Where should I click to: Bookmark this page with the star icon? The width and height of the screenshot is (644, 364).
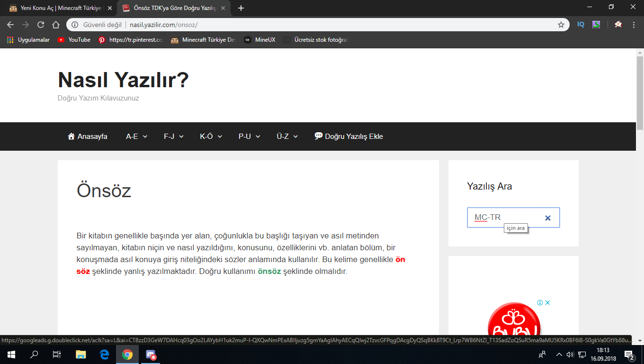click(x=561, y=25)
